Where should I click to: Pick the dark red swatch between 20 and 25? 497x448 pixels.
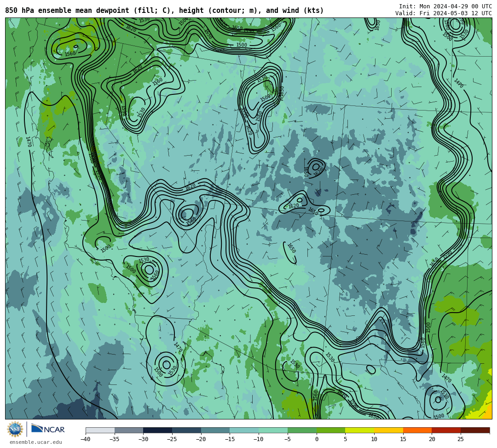point(446,430)
